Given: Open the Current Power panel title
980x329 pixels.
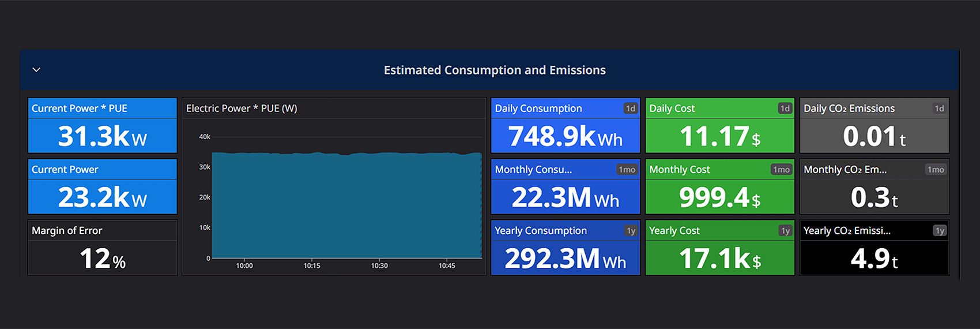Looking at the screenshot, I should tap(65, 170).
